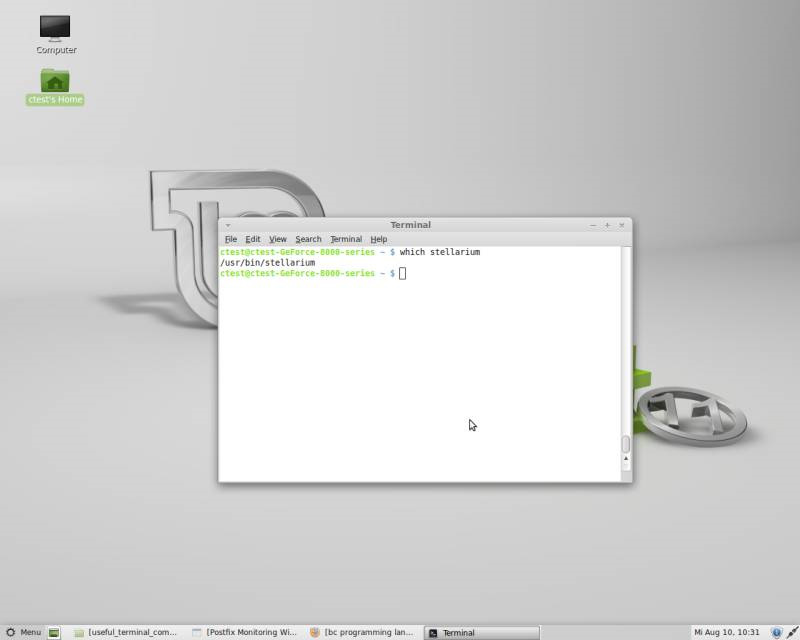This screenshot has width=800, height=640.
Task: Click the blue update manager tray icon
Action: [x=776, y=633]
